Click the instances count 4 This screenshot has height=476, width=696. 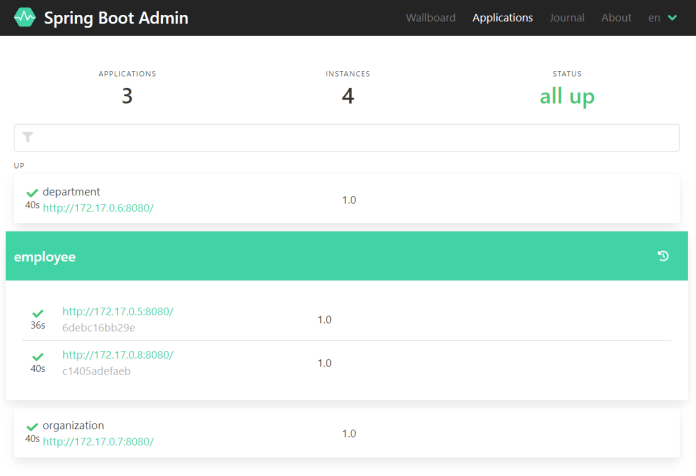[x=348, y=96]
